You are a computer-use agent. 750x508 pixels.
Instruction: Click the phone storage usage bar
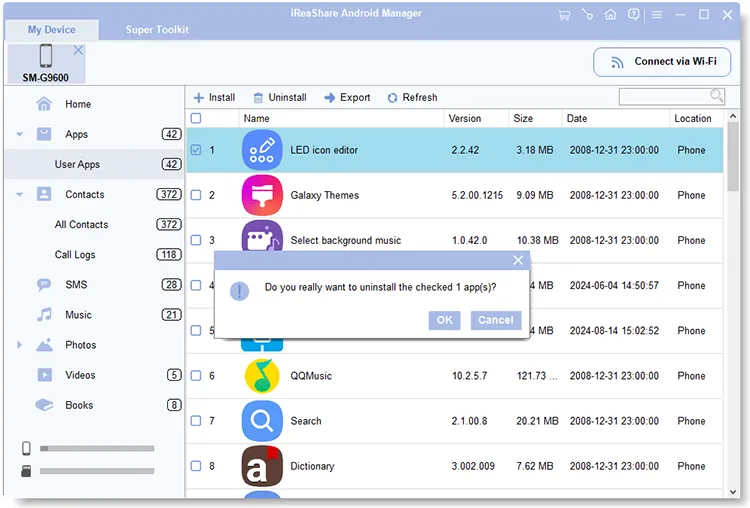[x=97, y=449]
